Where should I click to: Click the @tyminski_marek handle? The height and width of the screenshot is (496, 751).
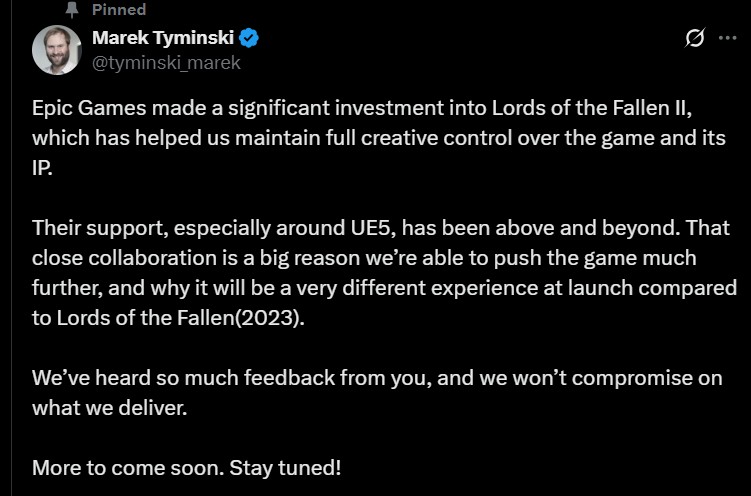(x=166, y=63)
